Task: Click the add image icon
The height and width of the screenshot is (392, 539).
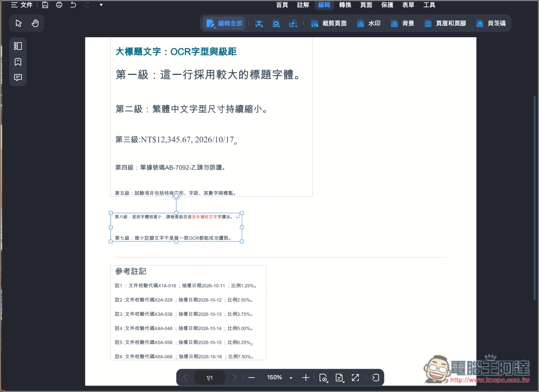Action: (x=276, y=24)
